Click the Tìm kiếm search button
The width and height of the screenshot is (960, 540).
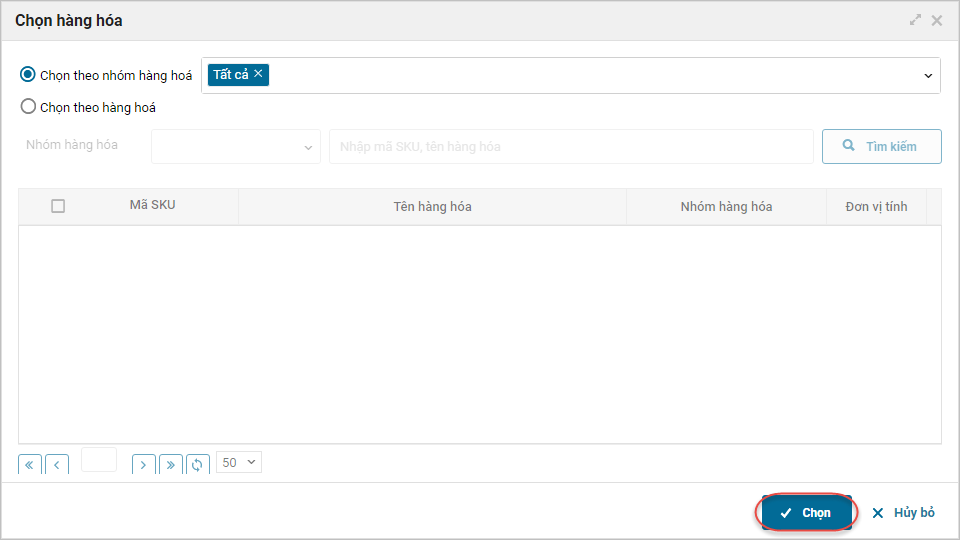[x=882, y=146]
